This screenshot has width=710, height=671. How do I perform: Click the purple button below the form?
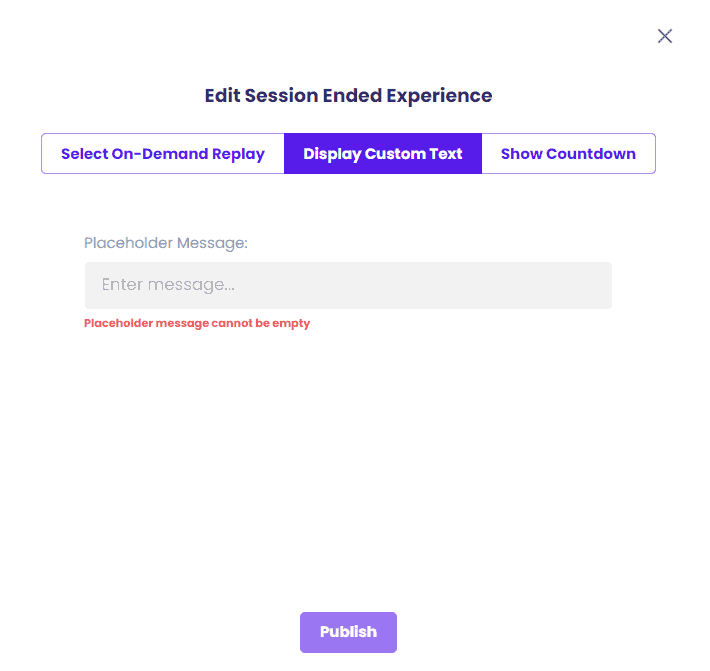pos(348,632)
